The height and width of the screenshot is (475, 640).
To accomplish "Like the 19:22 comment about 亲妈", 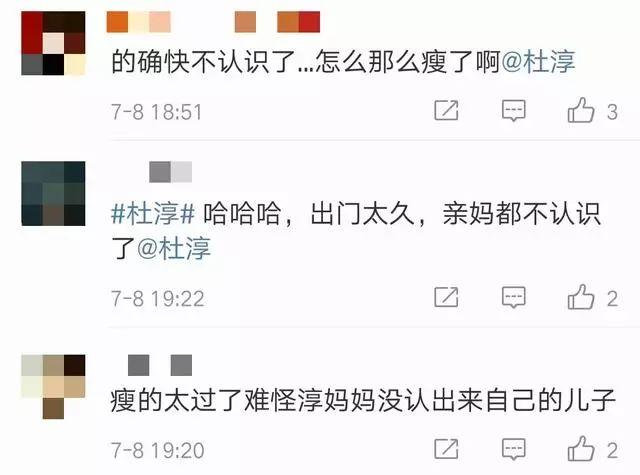I will (x=581, y=297).
